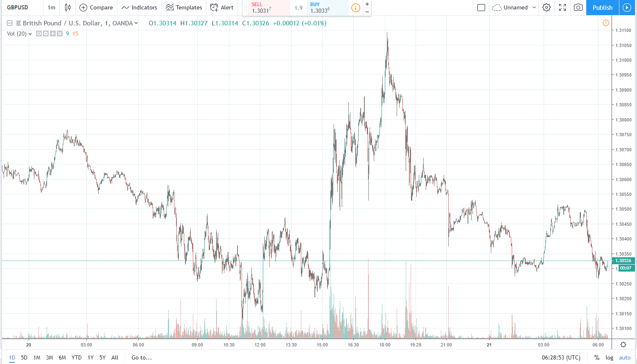Enter fullscreen mode

[562, 7]
